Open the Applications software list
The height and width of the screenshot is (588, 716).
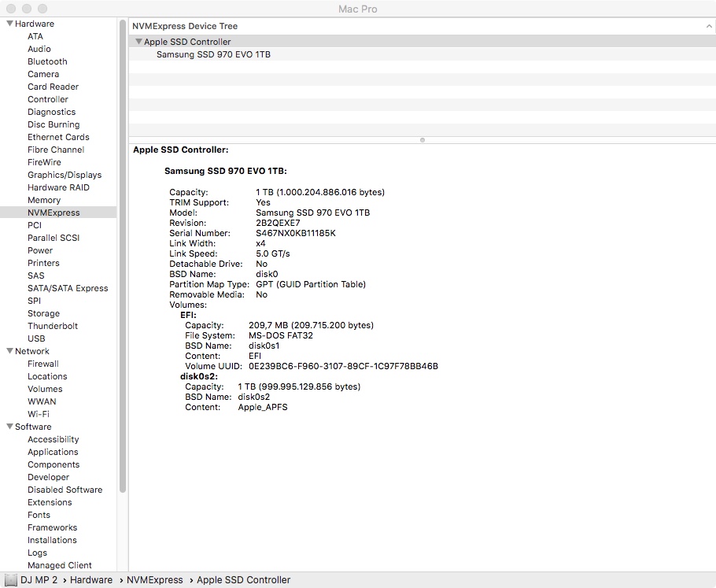(x=53, y=452)
